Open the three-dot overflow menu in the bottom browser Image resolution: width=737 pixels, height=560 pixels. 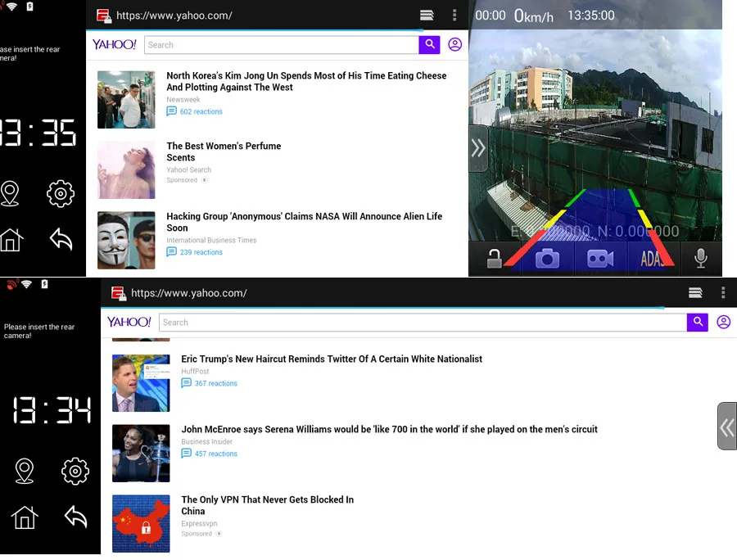pyautogui.click(x=723, y=292)
